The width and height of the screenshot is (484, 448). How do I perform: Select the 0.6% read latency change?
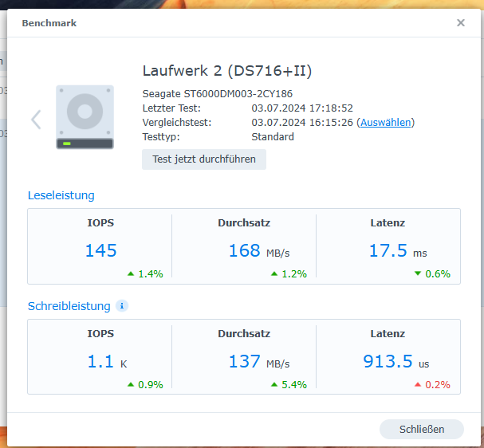pyautogui.click(x=432, y=273)
